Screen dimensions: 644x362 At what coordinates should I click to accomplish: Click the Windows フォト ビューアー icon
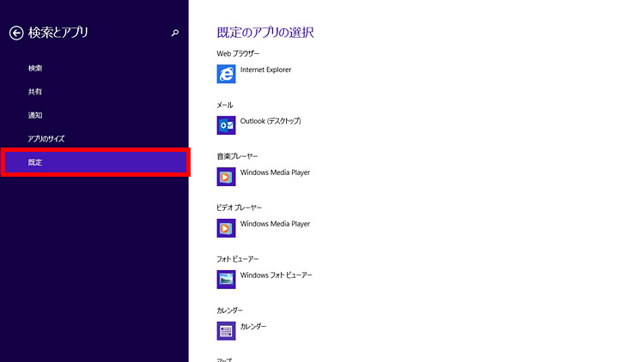tap(227, 280)
